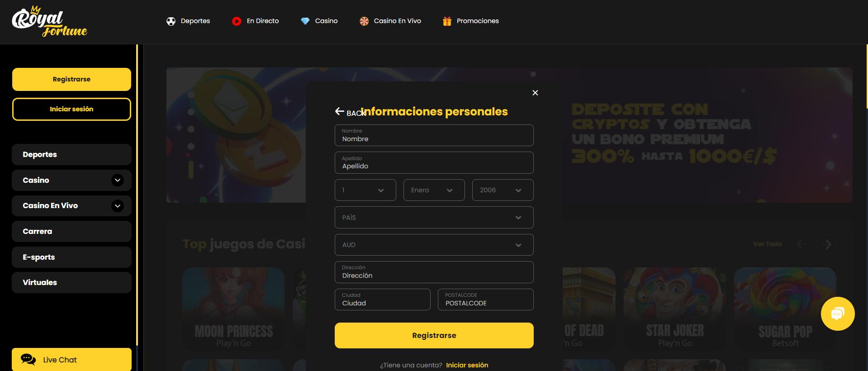Click the Casino En Vivo roulette icon
This screenshot has height=371, width=868.
click(364, 21)
